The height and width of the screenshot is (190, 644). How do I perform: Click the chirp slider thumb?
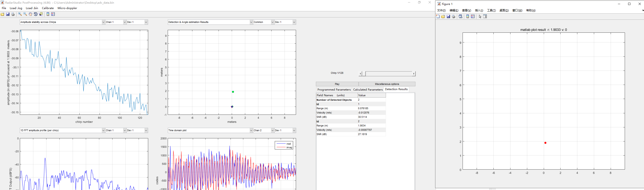click(364, 74)
